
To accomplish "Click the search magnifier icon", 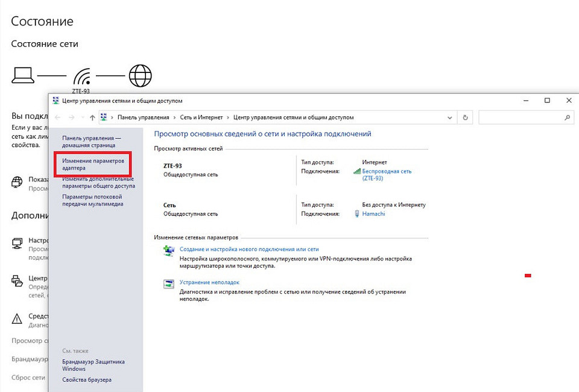I will pyautogui.click(x=568, y=118).
